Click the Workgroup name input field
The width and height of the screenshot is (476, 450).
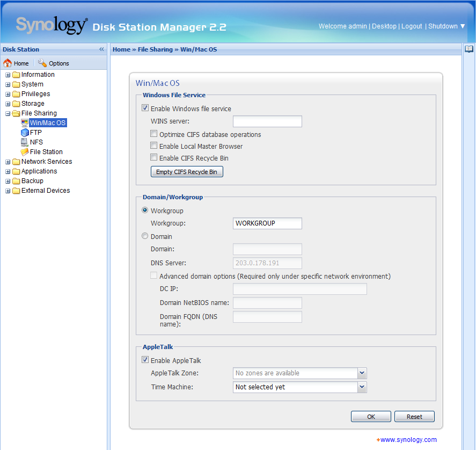267,223
